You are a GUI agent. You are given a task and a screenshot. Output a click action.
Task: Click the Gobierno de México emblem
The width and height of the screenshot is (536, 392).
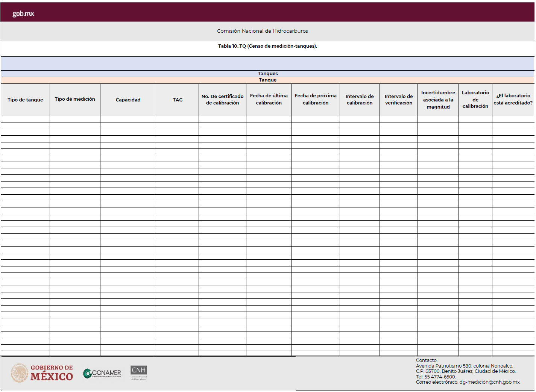click(20, 373)
